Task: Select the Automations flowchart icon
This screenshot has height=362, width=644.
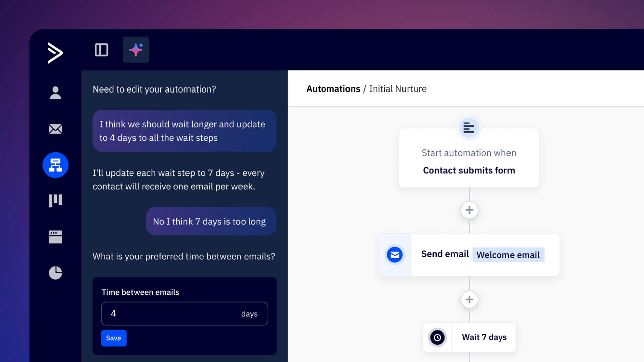Action: pos(55,165)
